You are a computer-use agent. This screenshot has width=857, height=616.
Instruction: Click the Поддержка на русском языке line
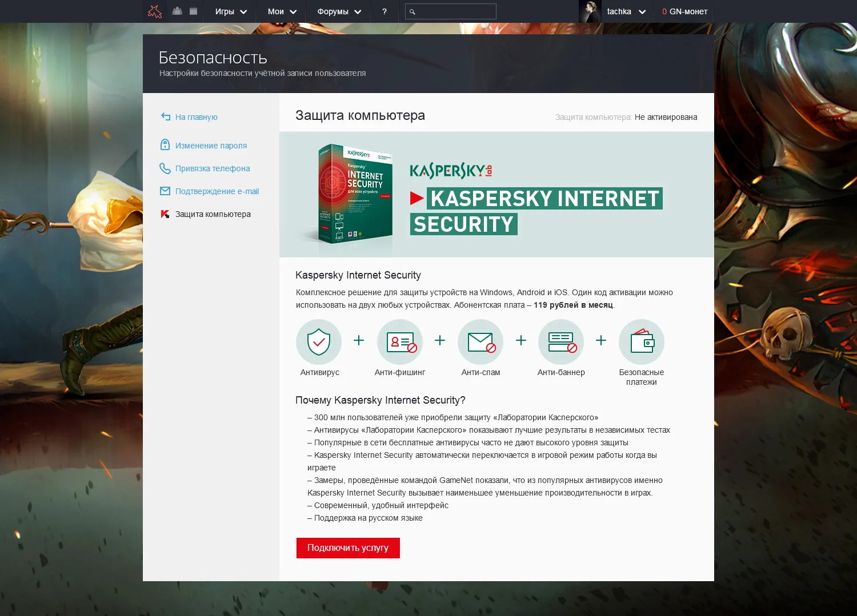click(365, 518)
